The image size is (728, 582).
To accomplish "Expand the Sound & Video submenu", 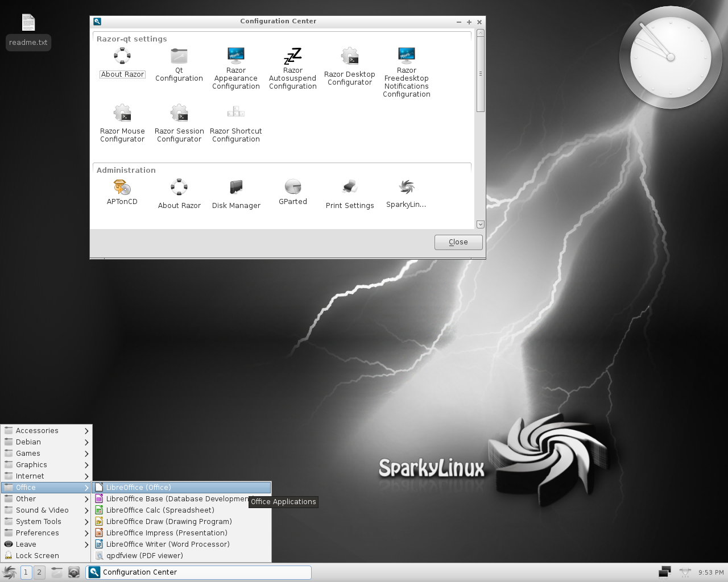I will 46,510.
